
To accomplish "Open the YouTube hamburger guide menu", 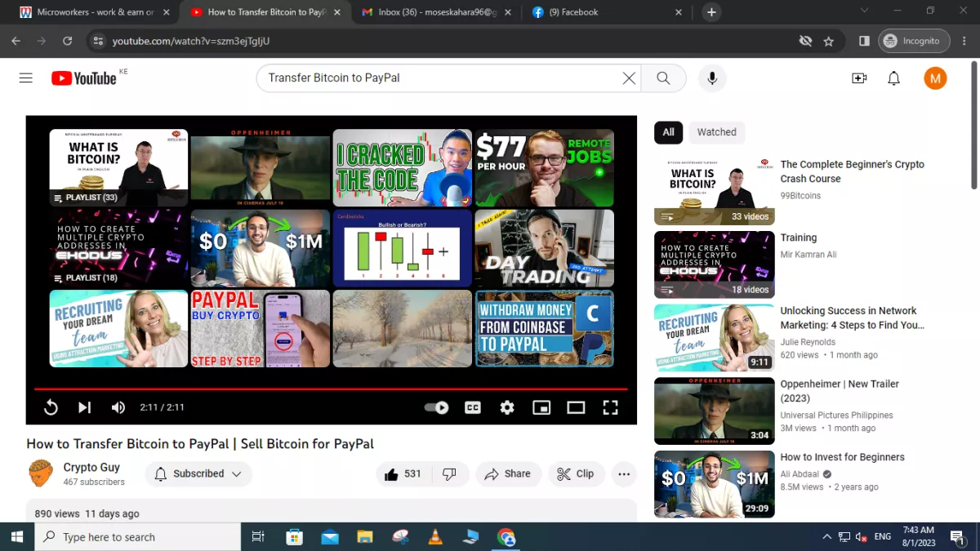I will pyautogui.click(x=26, y=78).
